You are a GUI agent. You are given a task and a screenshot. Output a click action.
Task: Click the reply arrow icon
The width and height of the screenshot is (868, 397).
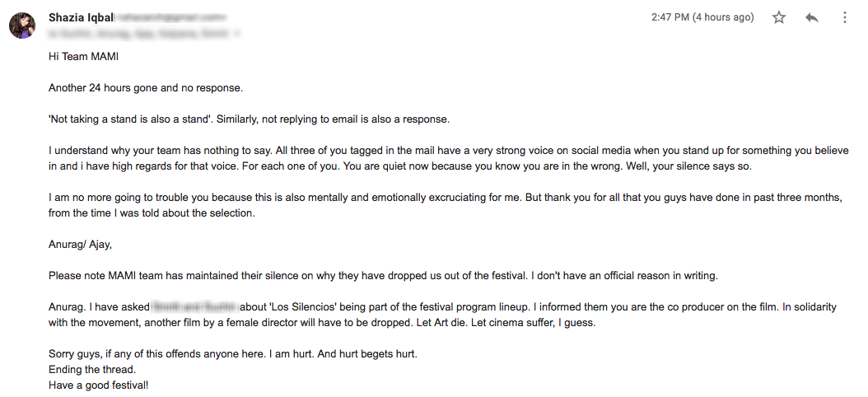pyautogui.click(x=811, y=18)
